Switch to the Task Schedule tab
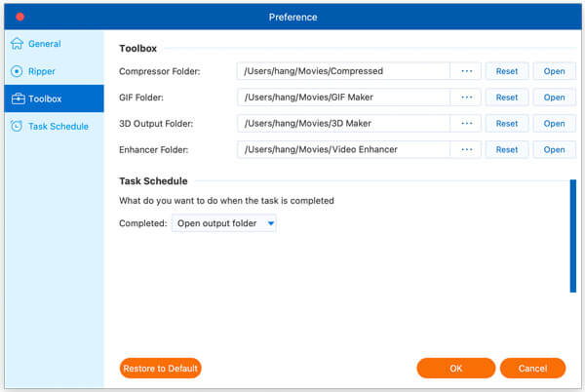This screenshot has height=392, width=585. click(x=58, y=126)
